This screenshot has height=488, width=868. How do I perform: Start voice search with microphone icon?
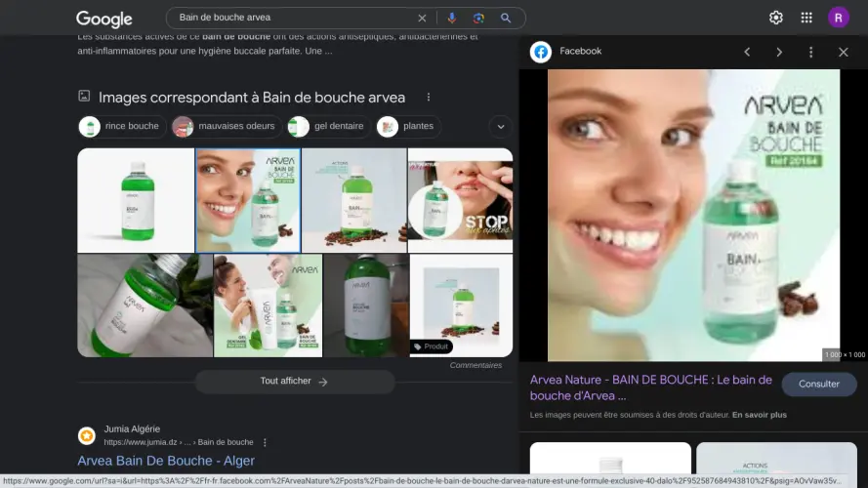click(x=452, y=18)
